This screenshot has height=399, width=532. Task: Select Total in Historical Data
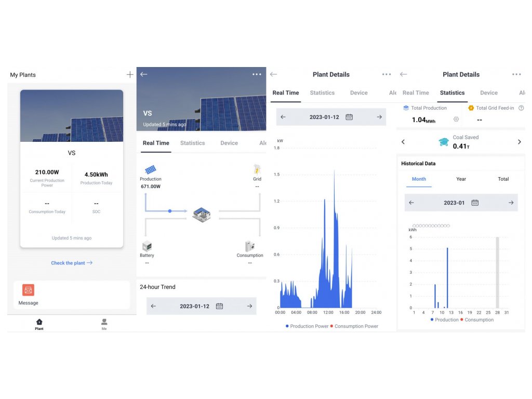[x=503, y=179]
